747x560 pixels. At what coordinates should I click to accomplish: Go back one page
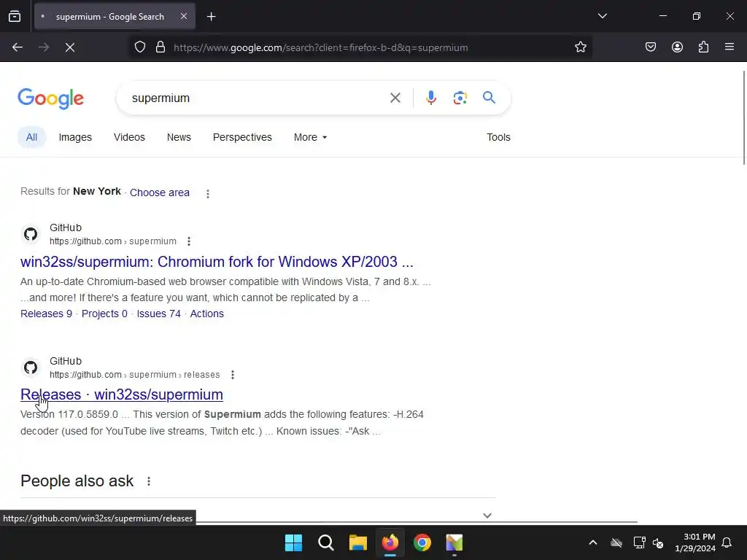point(18,47)
